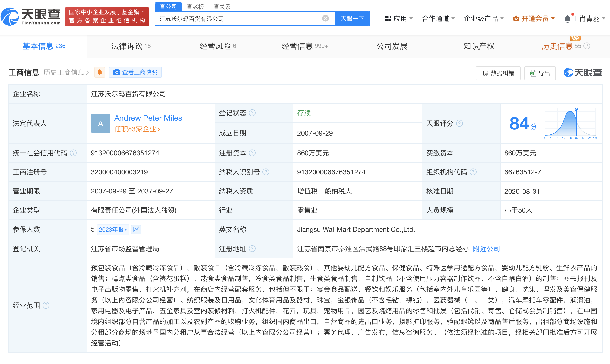The image size is (610, 364).
Task: Click the question mark icon next to 注册资本
Action: click(252, 153)
